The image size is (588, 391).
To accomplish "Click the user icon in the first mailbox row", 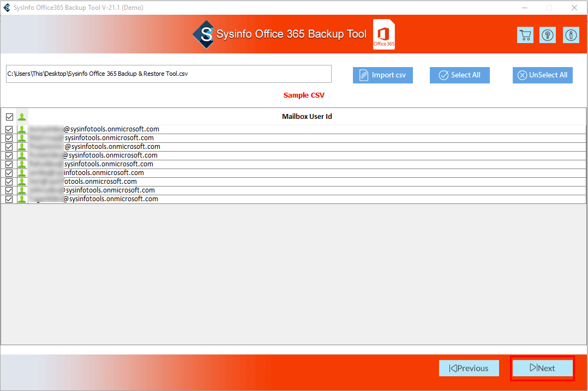I will tap(22, 129).
